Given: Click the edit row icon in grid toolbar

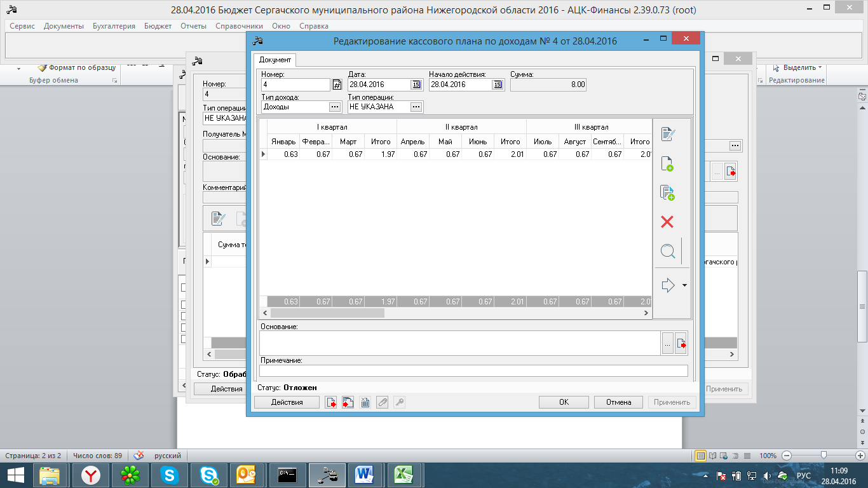Looking at the screenshot, I should 667,134.
